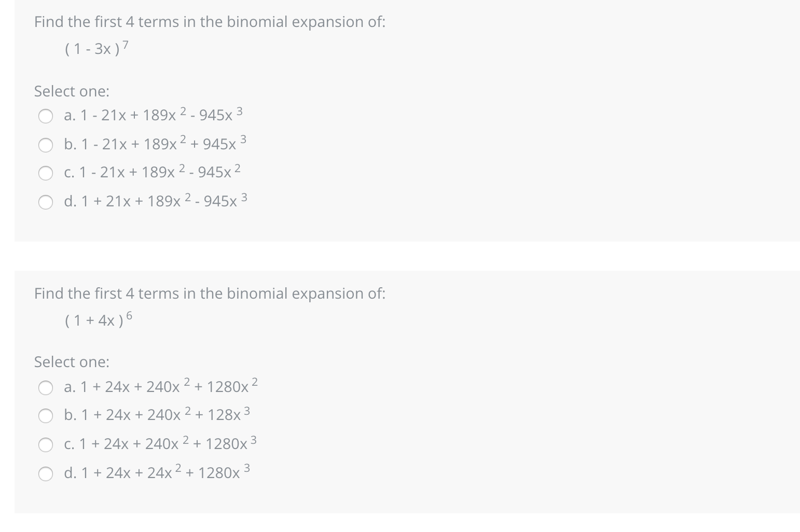Select option c for the (1-3x)^7 question
The image size is (800, 532).
click(45, 173)
